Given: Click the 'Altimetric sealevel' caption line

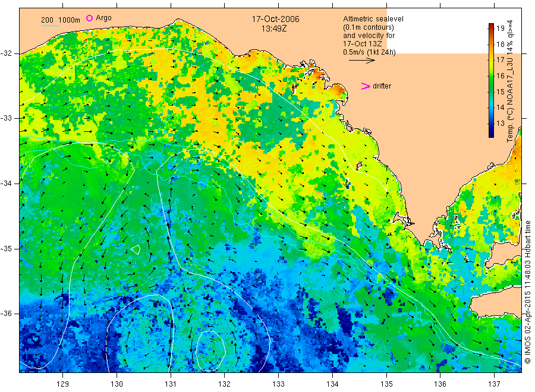Looking at the screenshot, I should click(373, 19).
